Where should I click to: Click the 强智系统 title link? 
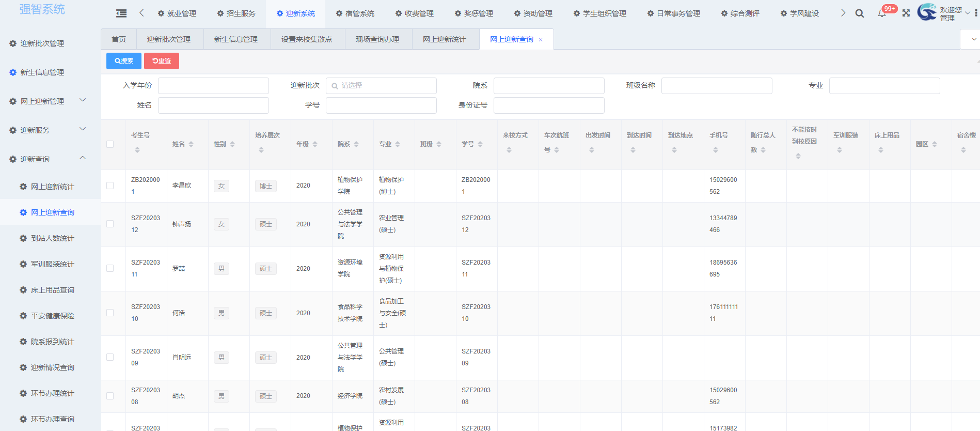(42, 9)
